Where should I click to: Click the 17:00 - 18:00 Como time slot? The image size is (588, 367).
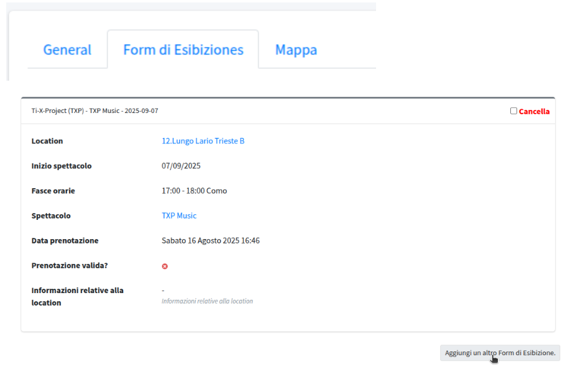pyautogui.click(x=194, y=191)
